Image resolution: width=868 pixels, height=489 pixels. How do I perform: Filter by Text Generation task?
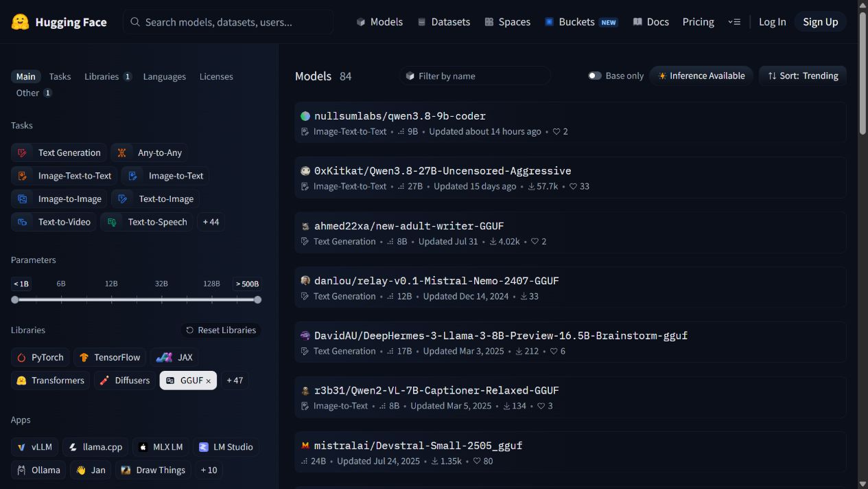[59, 152]
